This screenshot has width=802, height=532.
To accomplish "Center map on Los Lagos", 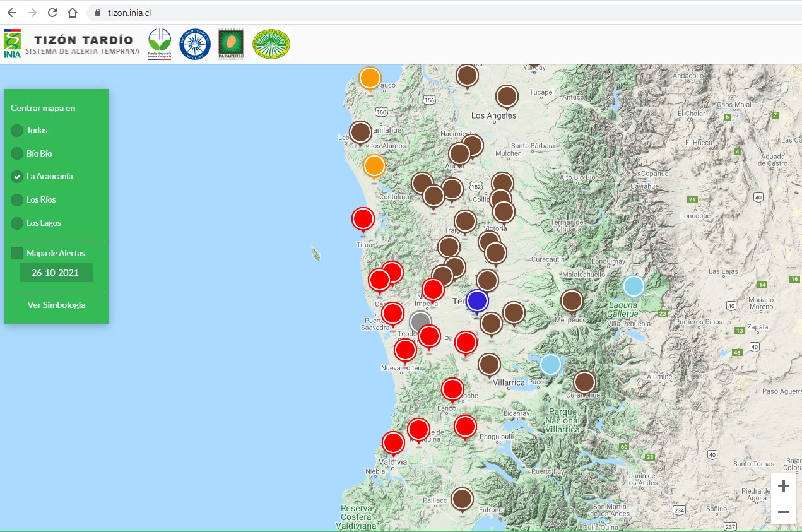I will point(17,223).
